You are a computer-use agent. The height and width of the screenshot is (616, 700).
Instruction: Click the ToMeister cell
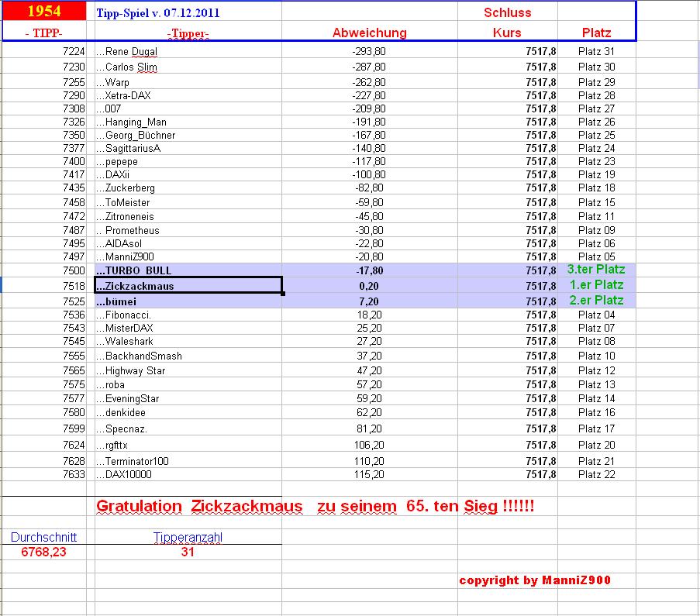[188, 202]
